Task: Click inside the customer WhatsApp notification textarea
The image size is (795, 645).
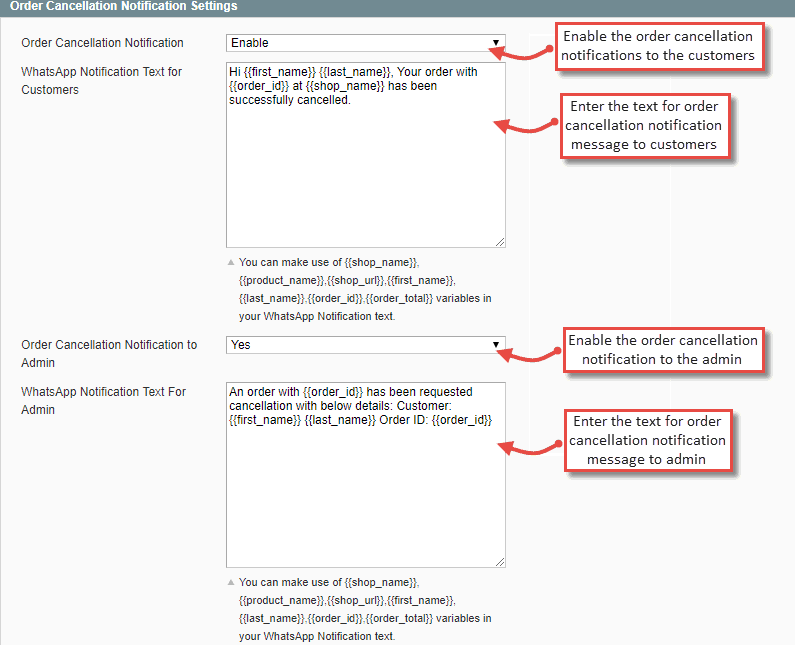Action: coord(366,155)
